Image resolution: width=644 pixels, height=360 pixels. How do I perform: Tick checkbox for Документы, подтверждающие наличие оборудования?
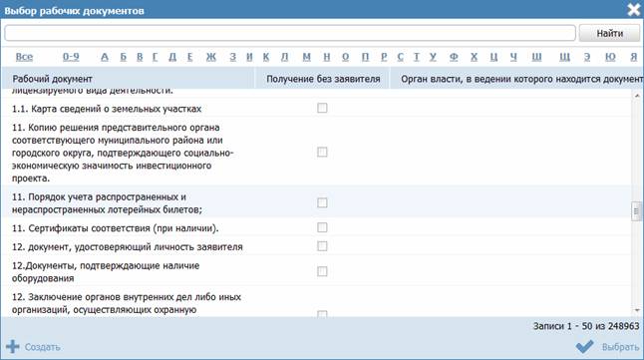pos(322,271)
